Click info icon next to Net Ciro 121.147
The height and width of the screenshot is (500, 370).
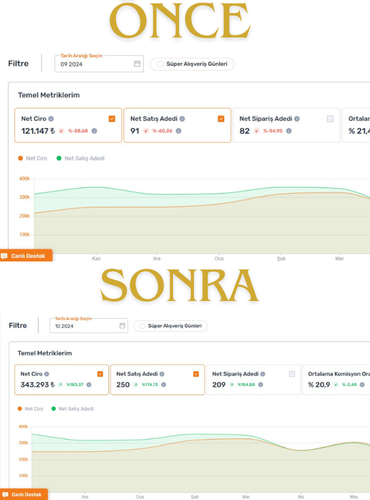(94, 131)
